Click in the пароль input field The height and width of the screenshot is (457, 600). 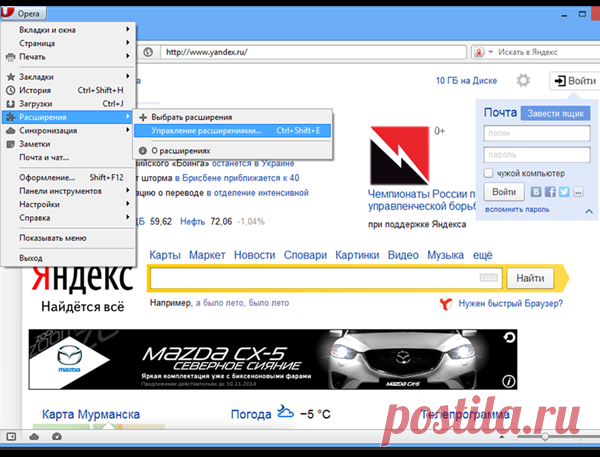(536, 155)
